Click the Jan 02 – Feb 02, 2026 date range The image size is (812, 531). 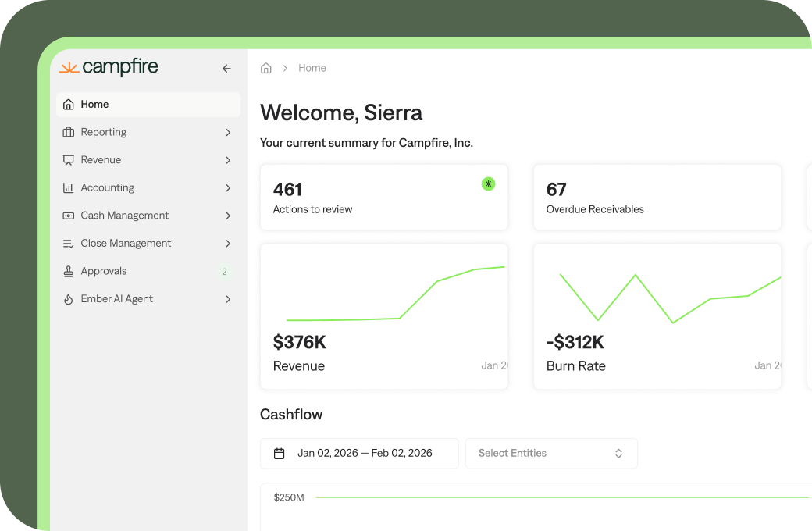(359, 453)
